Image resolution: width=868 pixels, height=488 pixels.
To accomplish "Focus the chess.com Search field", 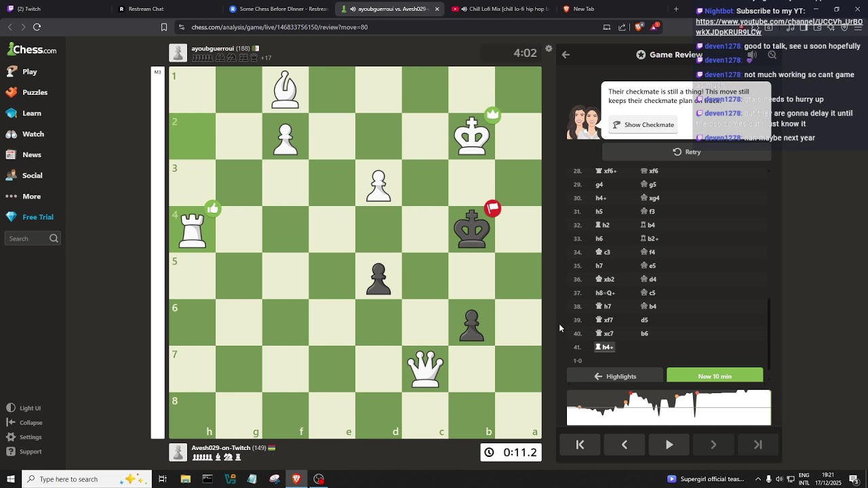I will pyautogui.click(x=33, y=239).
